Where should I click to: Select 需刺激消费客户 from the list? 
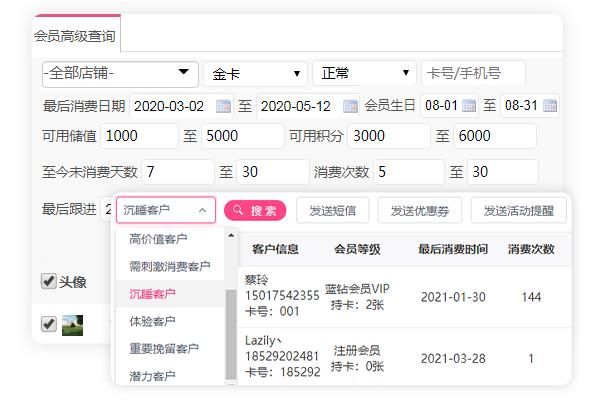pyautogui.click(x=170, y=266)
